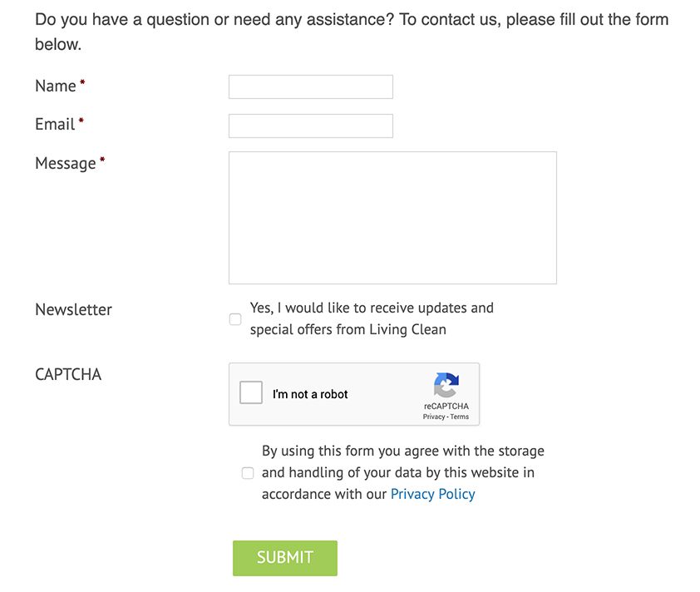700x592 pixels.
Task: Enable the Newsletter updates checkbox
Action: [235, 318]
